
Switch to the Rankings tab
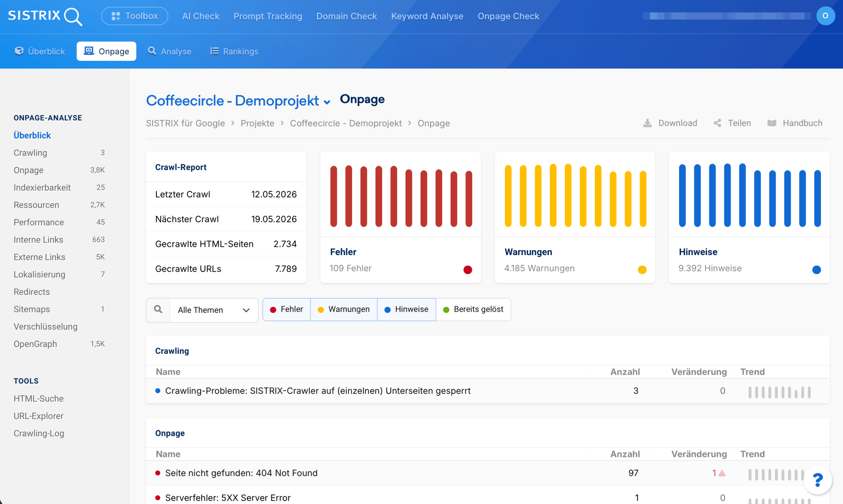[x=234, y=51]
